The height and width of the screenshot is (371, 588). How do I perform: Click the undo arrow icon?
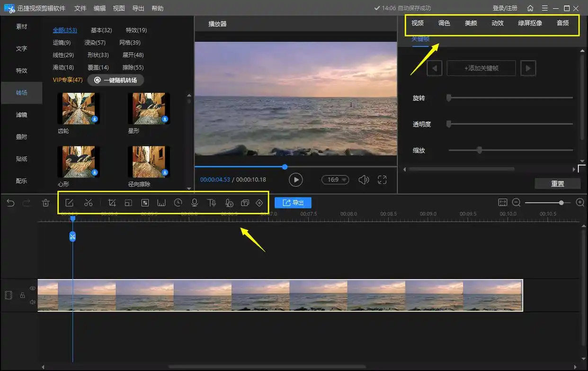10,203
